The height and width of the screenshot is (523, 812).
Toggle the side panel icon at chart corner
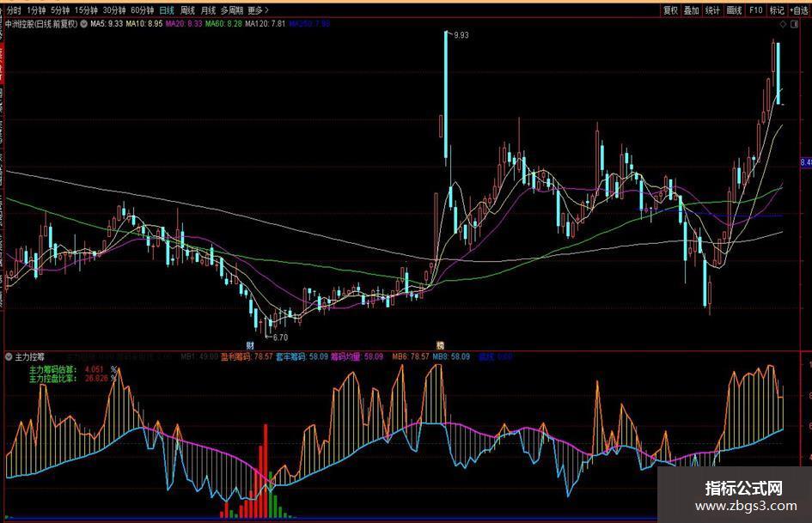point(795,24)
